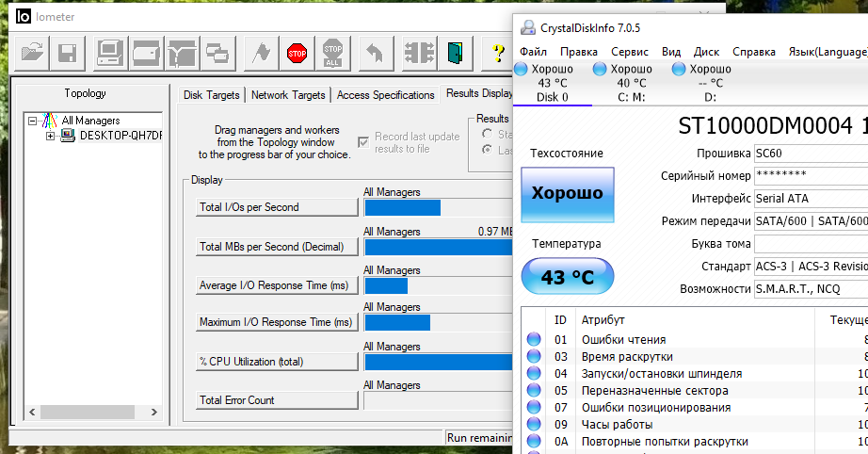Viewport: 868px width, 454px height.
Task: Select C: M: disk status at 40 °C
Action: pos(631,83)
